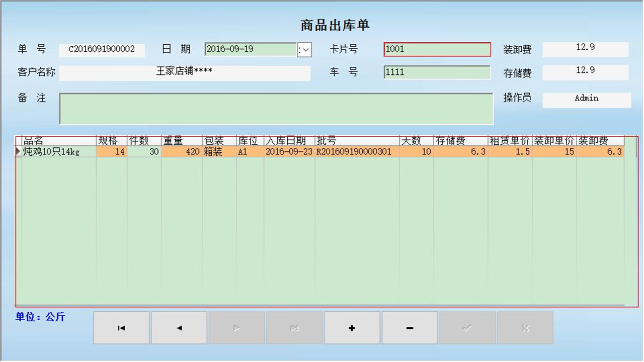Screen dimensions: 644x362
Task: Click the row selector arrow in the grid
Action: tap(16, 151)
